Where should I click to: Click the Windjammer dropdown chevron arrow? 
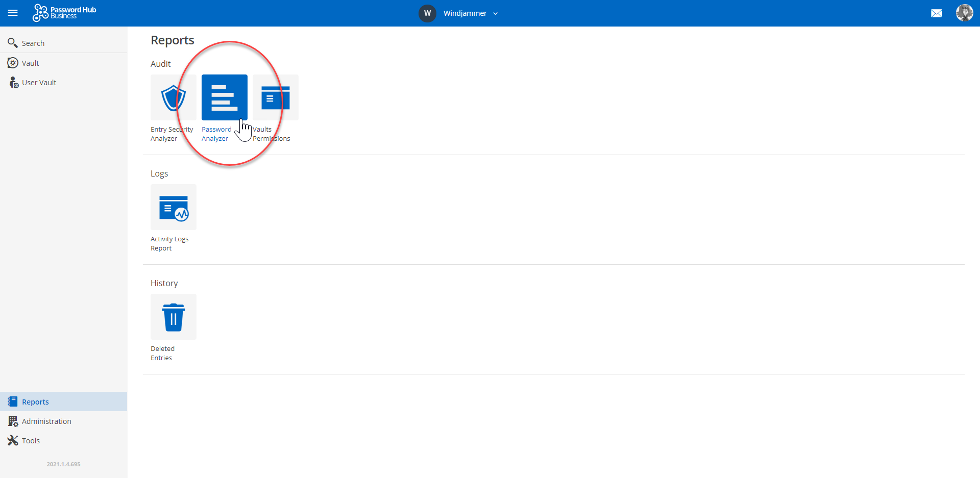coord(495,14)
